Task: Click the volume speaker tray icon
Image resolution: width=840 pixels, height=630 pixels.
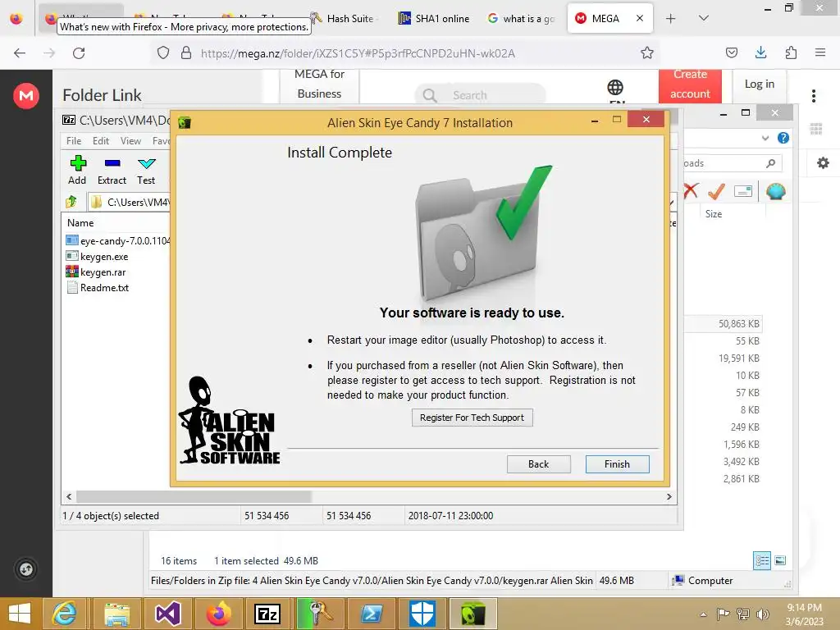Action: point(762,614)
